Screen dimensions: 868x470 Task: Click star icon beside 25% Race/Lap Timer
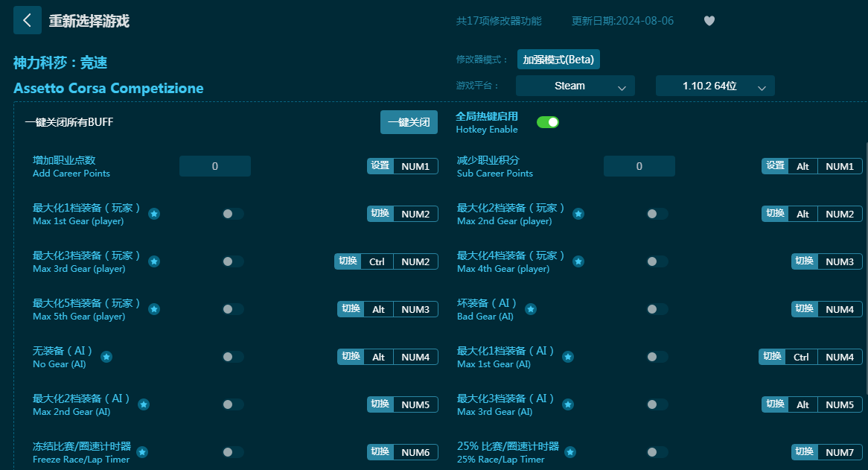coord(570,452)
